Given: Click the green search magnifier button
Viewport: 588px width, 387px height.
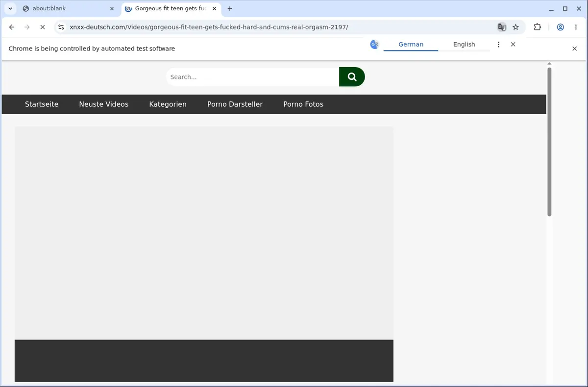Looking at the screenshot, I should click(352, 77).
